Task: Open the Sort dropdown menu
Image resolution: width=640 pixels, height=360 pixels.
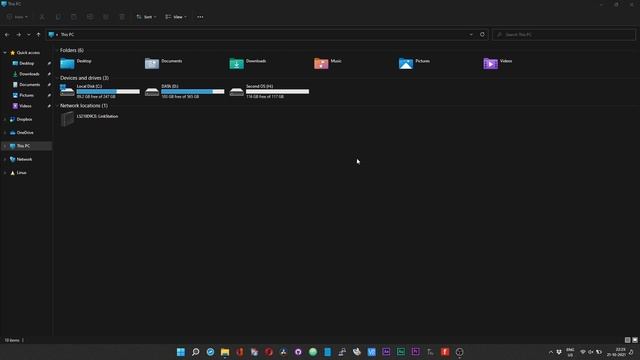Action: pos(146,17)
